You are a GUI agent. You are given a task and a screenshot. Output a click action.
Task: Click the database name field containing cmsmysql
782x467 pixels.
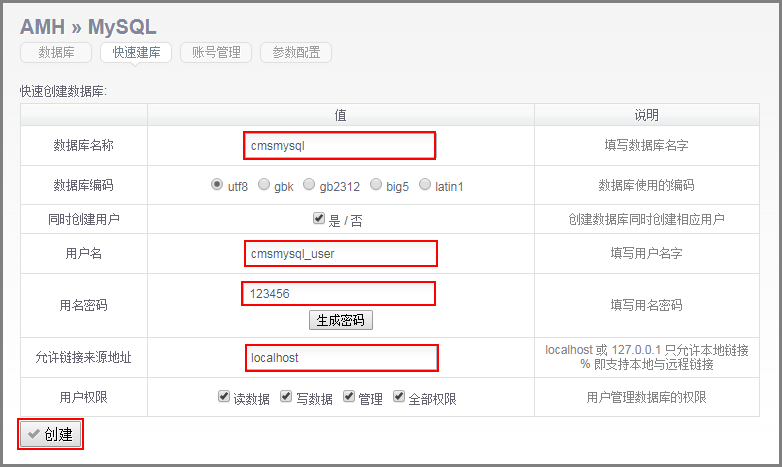coord(340,146)
